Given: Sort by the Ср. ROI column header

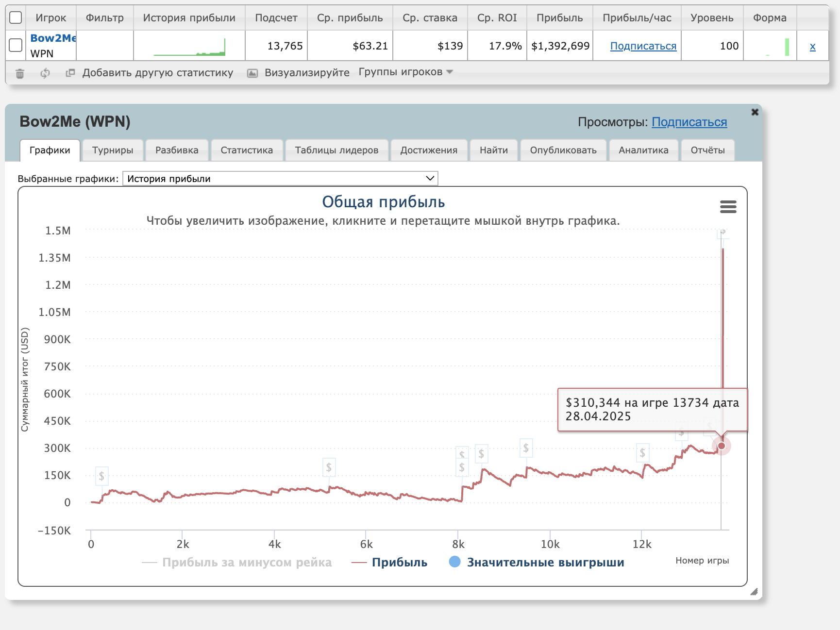Looking at the screenshot, I should coord(497,18).
